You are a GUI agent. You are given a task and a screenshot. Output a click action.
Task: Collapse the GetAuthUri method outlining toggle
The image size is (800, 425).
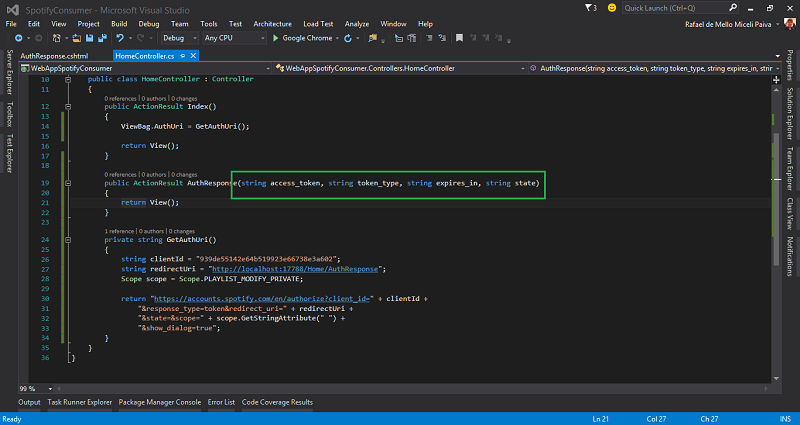coord(67,240)
